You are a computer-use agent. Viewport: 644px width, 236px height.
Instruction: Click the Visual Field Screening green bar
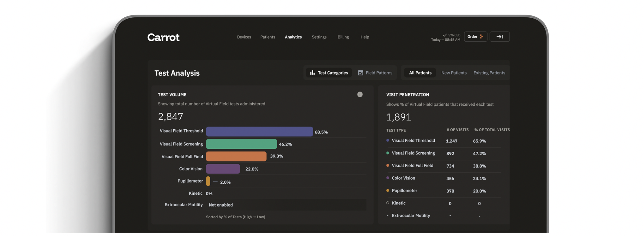241,144
